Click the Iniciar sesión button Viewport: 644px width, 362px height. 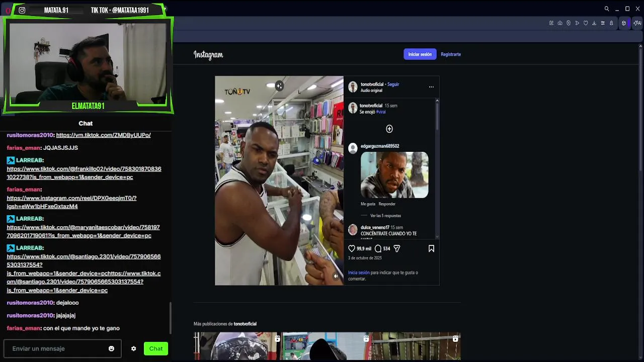420,54
